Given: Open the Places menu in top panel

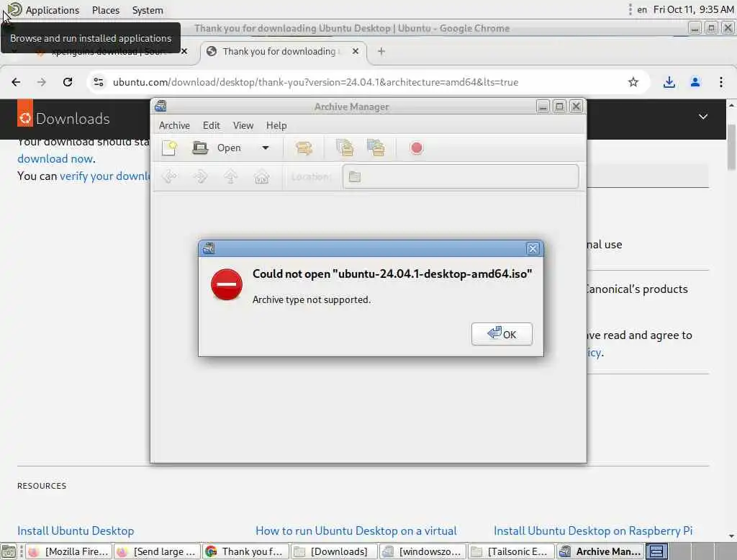Looking at the screenshot, I should [x=106, y=10].
